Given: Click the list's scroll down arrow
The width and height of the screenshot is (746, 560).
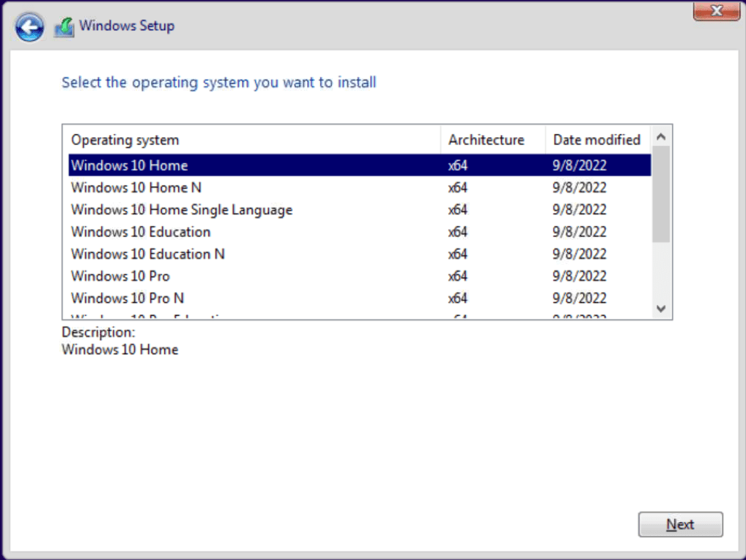Looking at the screenshot, I should click(x=661, y=309).
